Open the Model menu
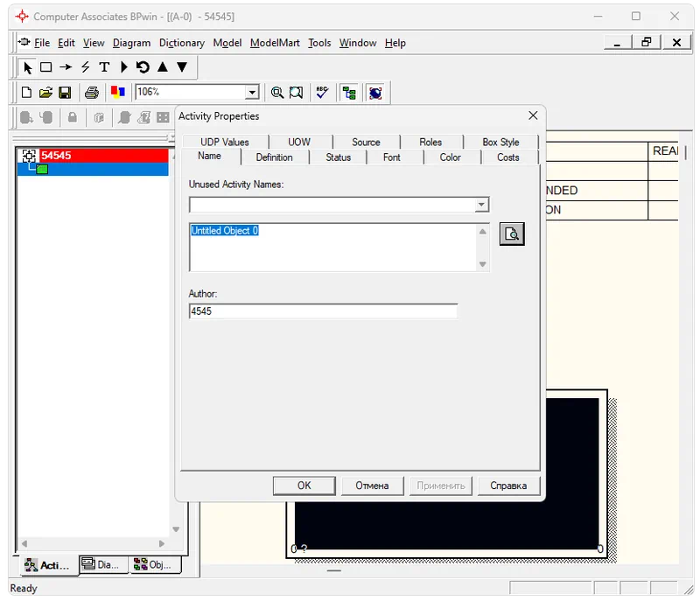The image size is (700, 601). (x=227, y=43)
